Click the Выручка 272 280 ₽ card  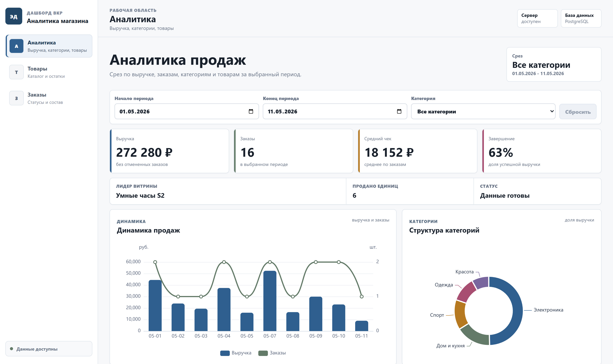click(169, 151)
